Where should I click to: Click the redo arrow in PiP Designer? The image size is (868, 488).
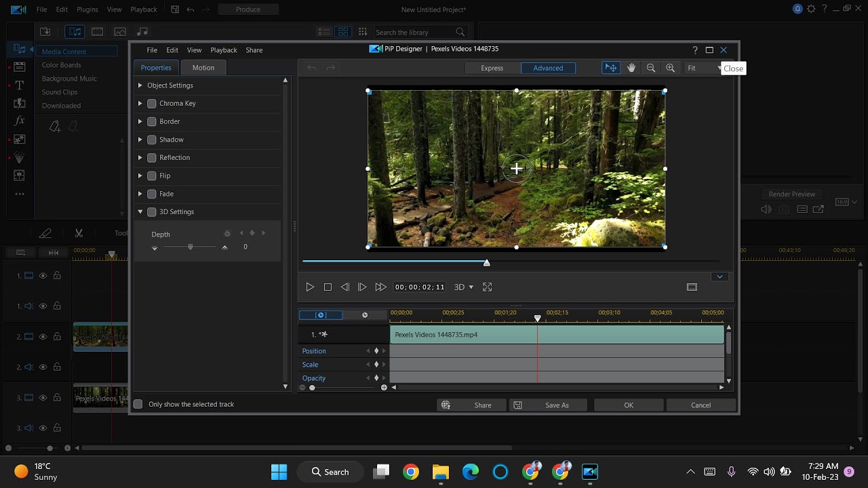[331, 68]
